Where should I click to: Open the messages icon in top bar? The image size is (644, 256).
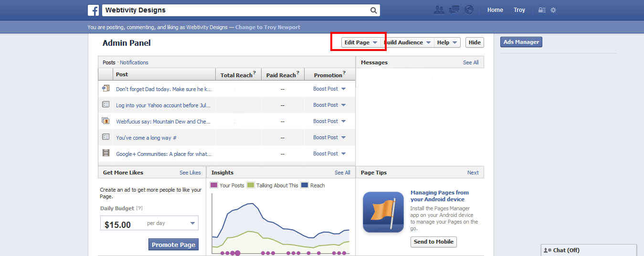[x=454, y=10]
